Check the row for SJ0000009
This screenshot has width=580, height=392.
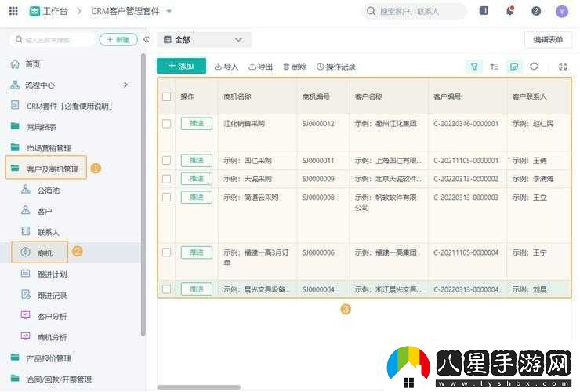[x=166, y=179]
